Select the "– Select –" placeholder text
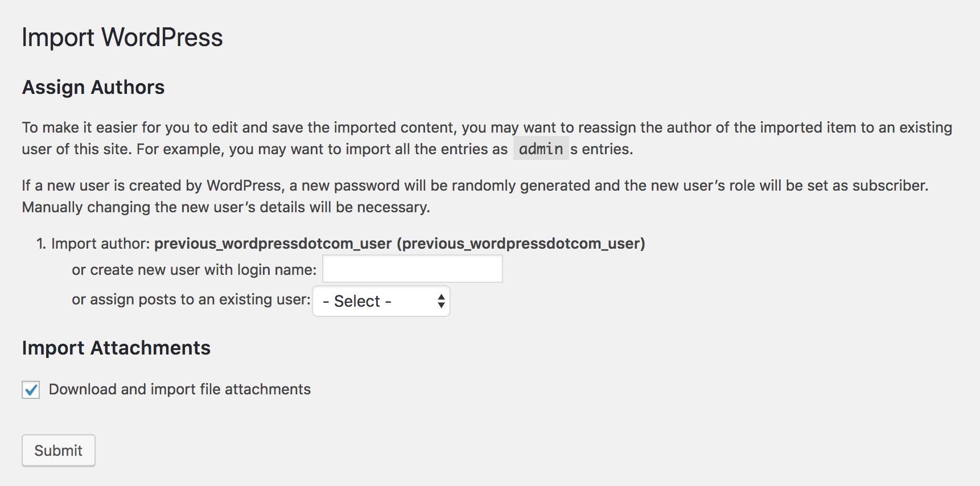 pos(355,301)
